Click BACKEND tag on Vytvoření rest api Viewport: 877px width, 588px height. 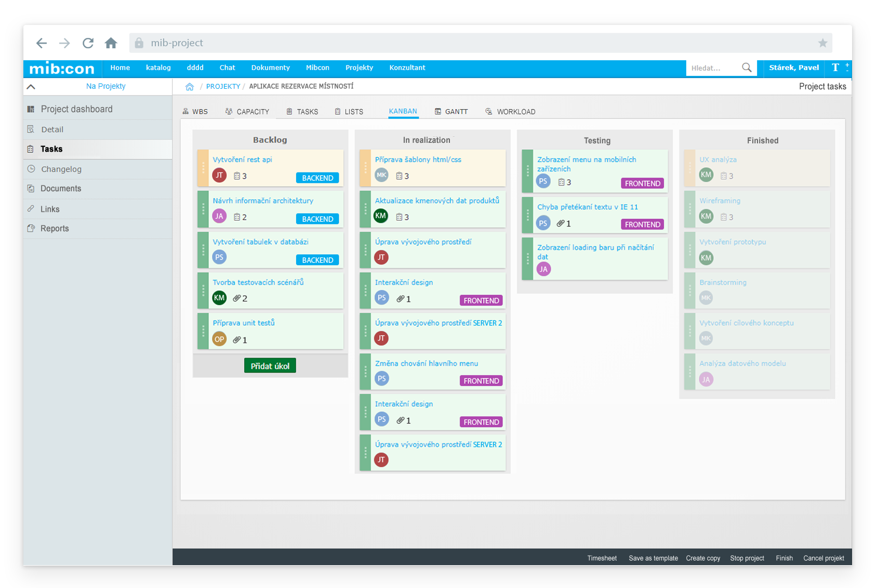[317, 178]
